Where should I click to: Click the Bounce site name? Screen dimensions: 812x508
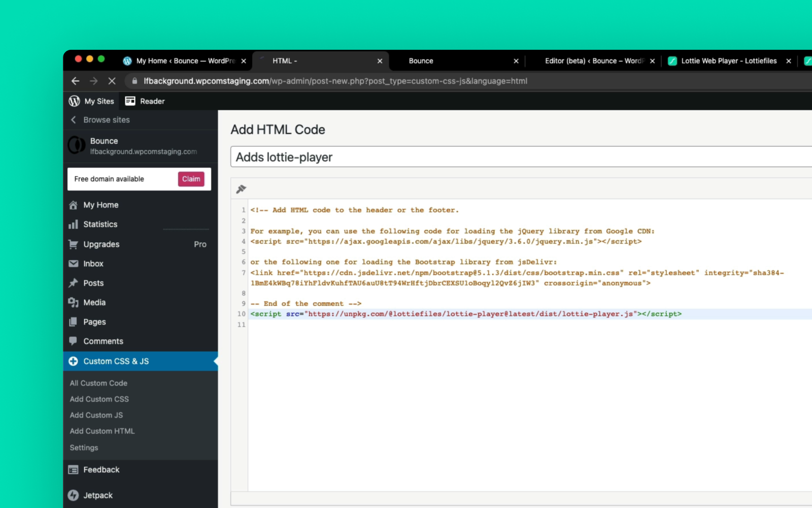point(104,141)
